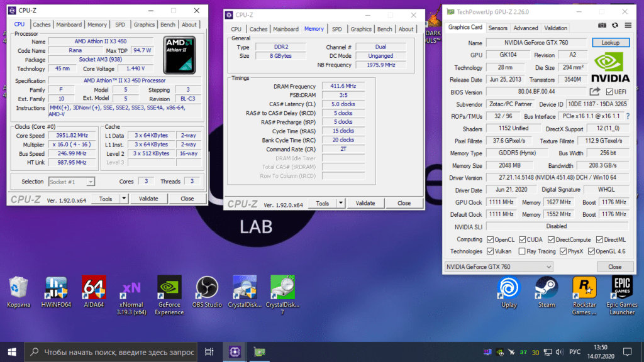Open the GPU-Z hamburger menu

pos(628,25)
